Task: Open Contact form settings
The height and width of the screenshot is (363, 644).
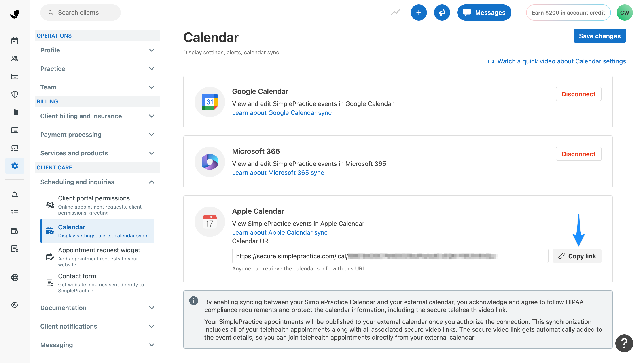Action: (x=97, y=283)
